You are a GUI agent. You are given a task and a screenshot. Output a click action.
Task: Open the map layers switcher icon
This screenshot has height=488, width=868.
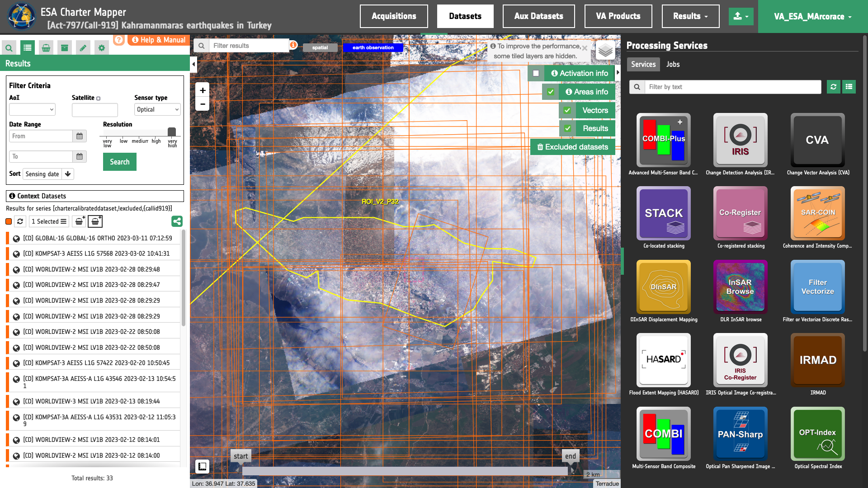coord(605,51)
